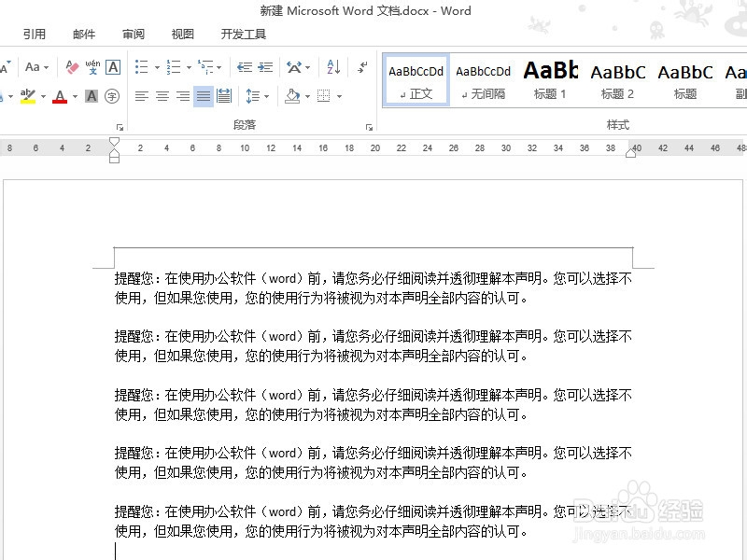
Task: Apply multilevel list formatting
Action: (x=205, y=67)
